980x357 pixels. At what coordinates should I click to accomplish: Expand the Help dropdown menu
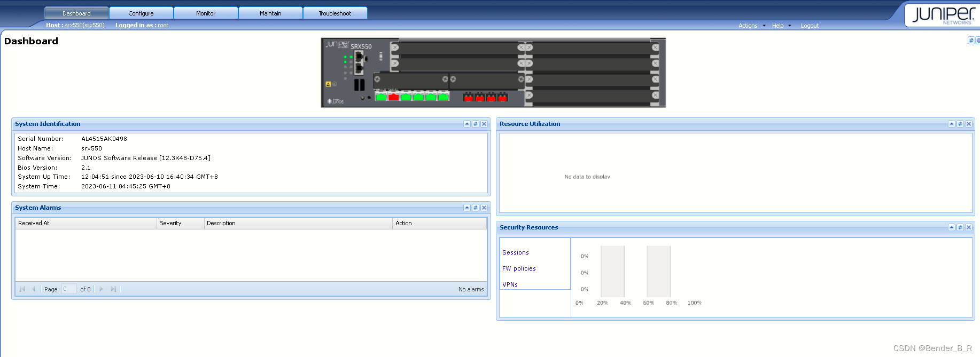781,26
